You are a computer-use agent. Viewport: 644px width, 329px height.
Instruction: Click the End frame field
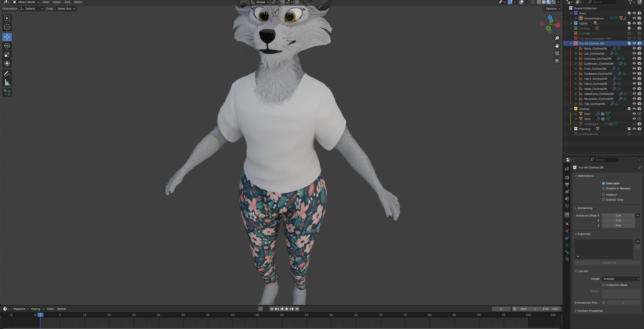click(550, 309)
